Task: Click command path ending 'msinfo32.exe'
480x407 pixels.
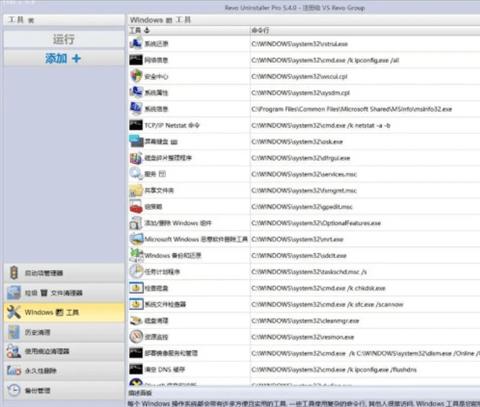Action: pyautogui.click(x=352, y=109)
